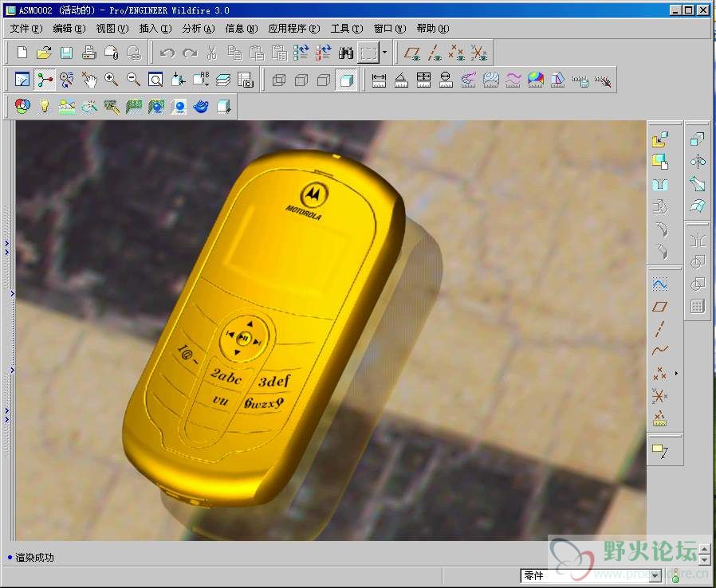Expand the selection box dropdown arrow

click(384, 53)
